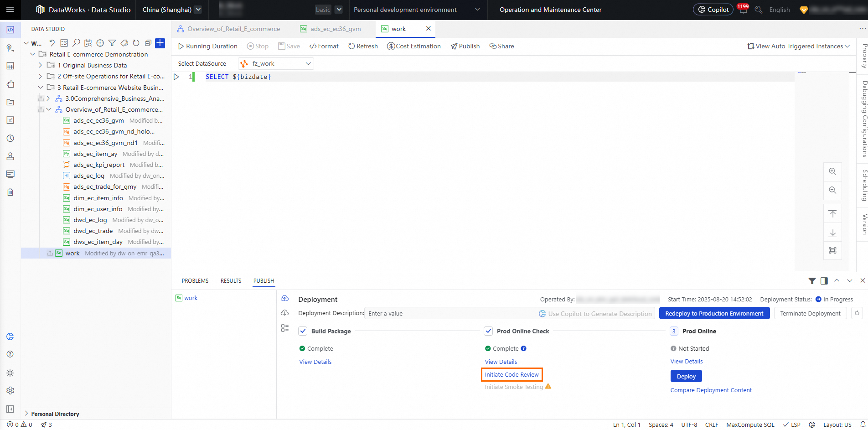Click the Format toolbar button
This screenshot has height=430, width=868.
(x=324, y=46)
